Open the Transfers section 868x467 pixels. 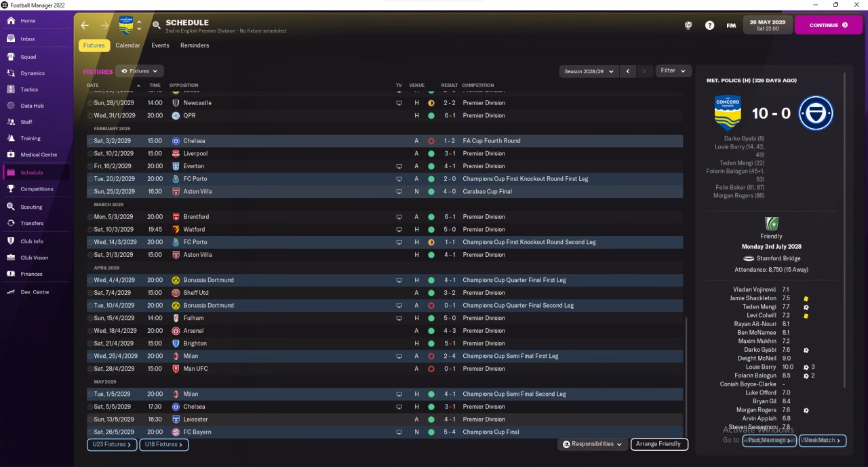[x=37, y=223]
